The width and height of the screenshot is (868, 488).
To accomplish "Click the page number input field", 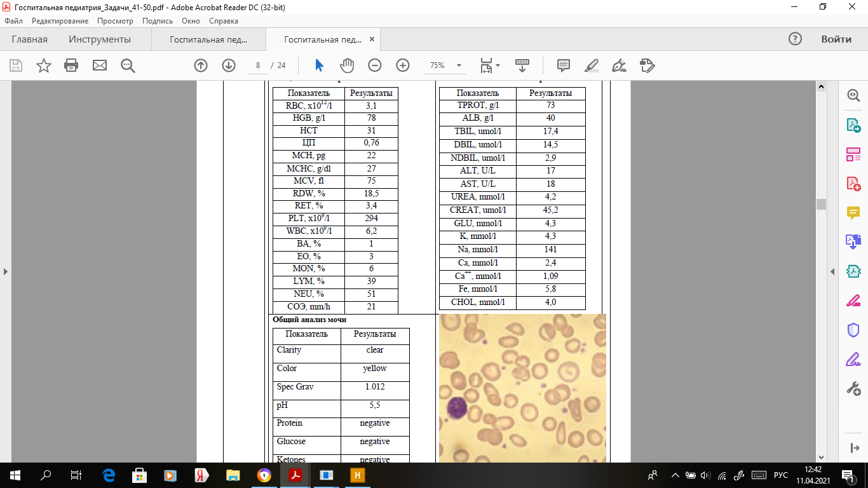I will pos(258,65).
